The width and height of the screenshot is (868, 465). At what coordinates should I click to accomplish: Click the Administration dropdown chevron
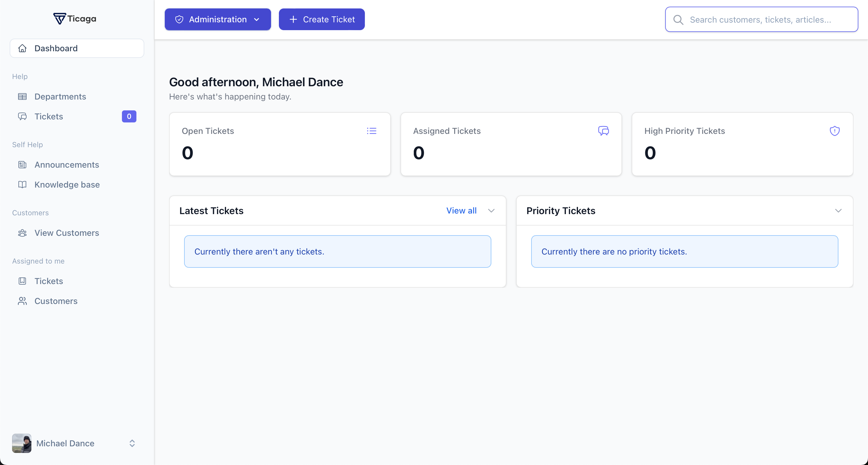tap(257, 20)
